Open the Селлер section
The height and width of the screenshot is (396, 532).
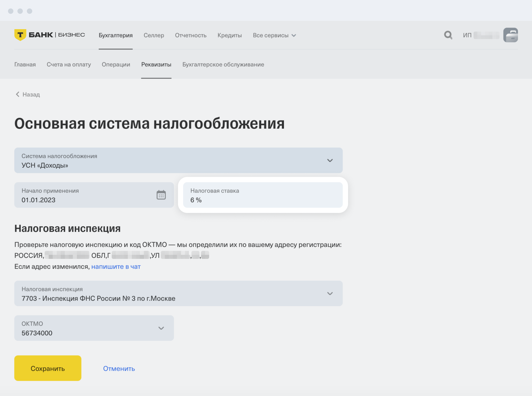point(154,35)
